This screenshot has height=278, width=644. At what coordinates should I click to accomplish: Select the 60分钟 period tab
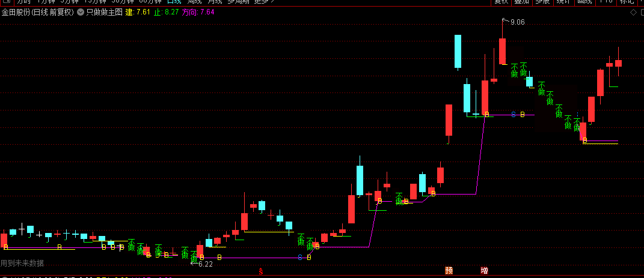tap(150, 1)
